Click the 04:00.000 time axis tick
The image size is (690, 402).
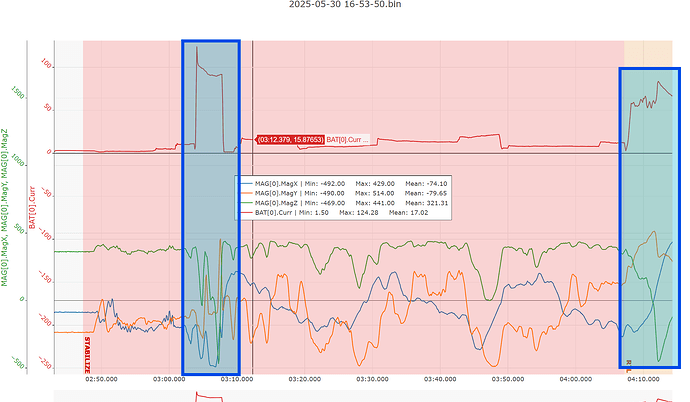pyautogui.click(x=576, y=379)
